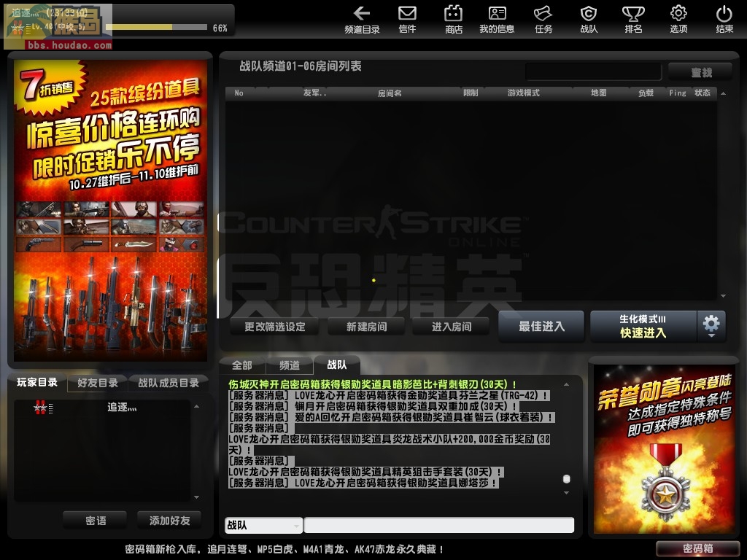Click rank icon next to player 追逐
Screen dimensions: 747x560
pos(43,408)
